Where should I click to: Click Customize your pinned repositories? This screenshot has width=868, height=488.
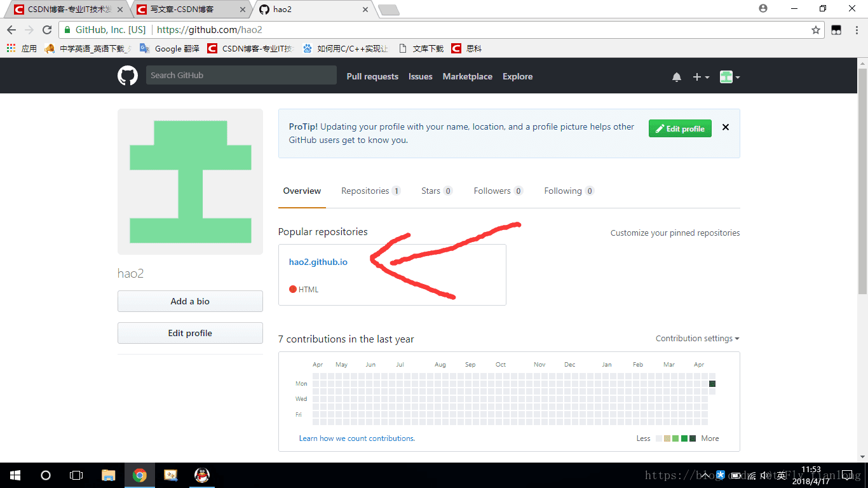(x=675, y=233)
